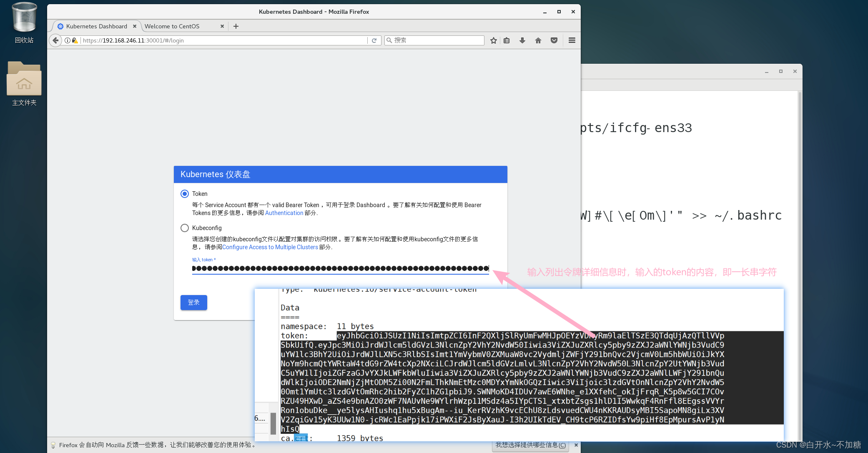Minimize the Firefox window
The width and height of the screenshot is (868, 453).
click(545, 12)
